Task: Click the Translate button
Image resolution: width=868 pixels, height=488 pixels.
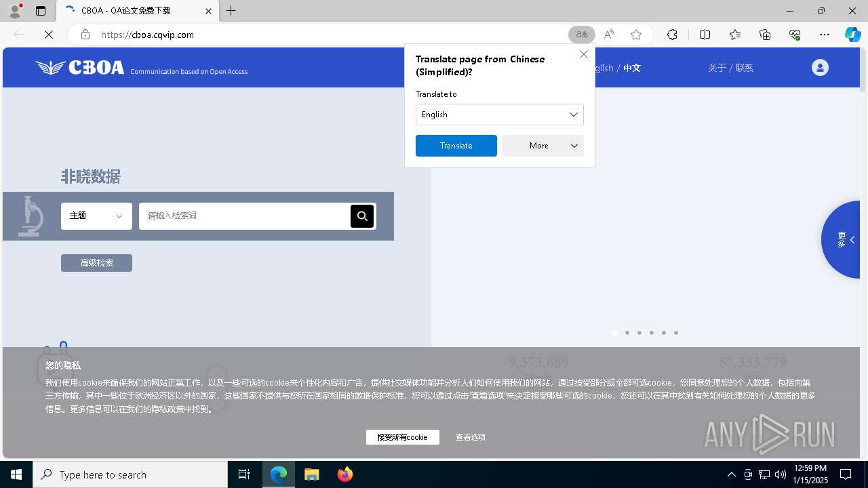Action: [x=456, y=146]
